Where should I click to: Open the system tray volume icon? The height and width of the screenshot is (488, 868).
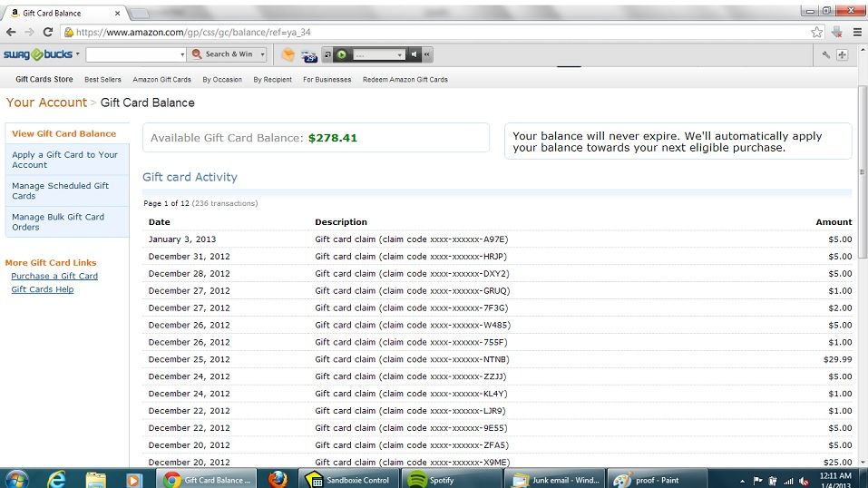pyautogui.click(x=804, y=482)
